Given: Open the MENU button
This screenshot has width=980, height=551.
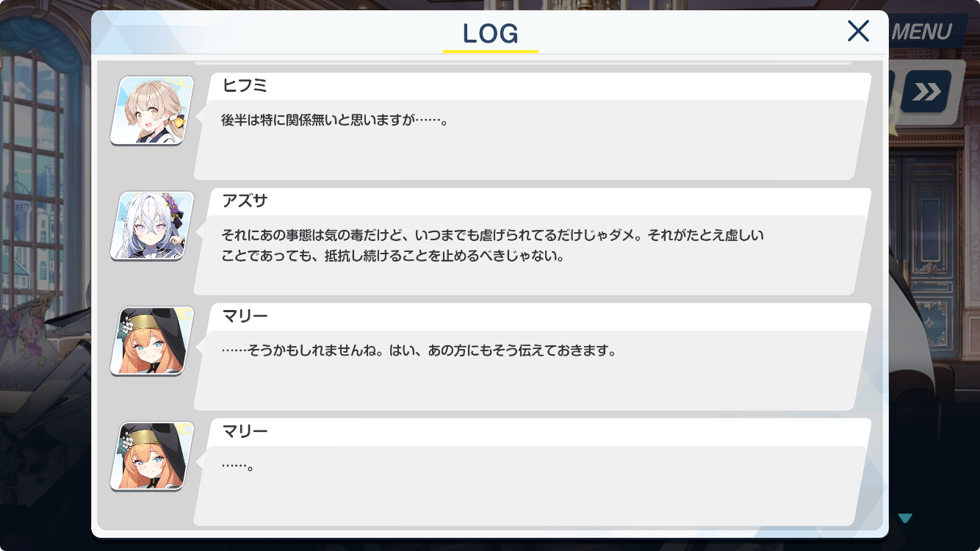Looking at the screenshot, I should tap(920, 32).
